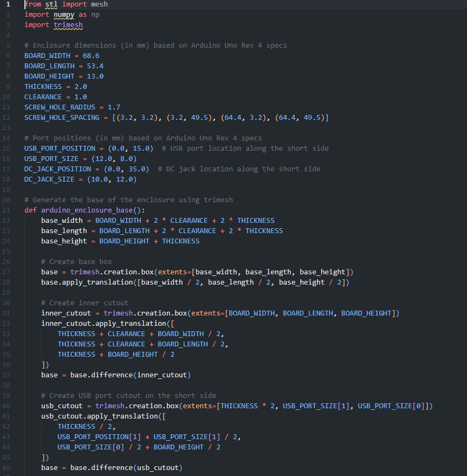The image size is (467, 476).
Task: Click 'base_height' at the start of line 24
Action: (64, 241)
